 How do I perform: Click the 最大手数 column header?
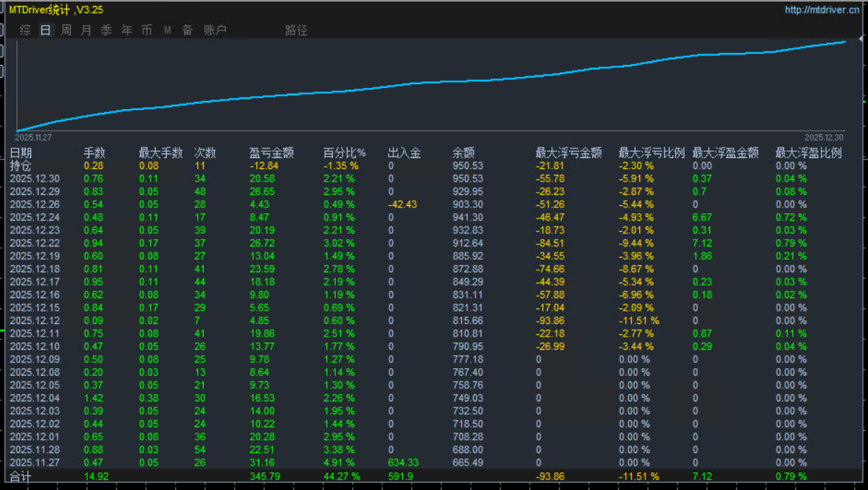click(x=161, y=153)
